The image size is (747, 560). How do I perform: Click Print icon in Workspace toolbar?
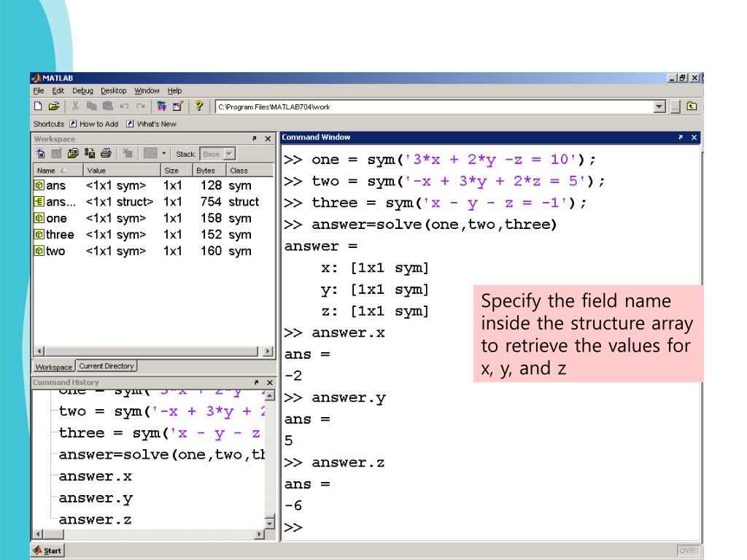[106, 153]
